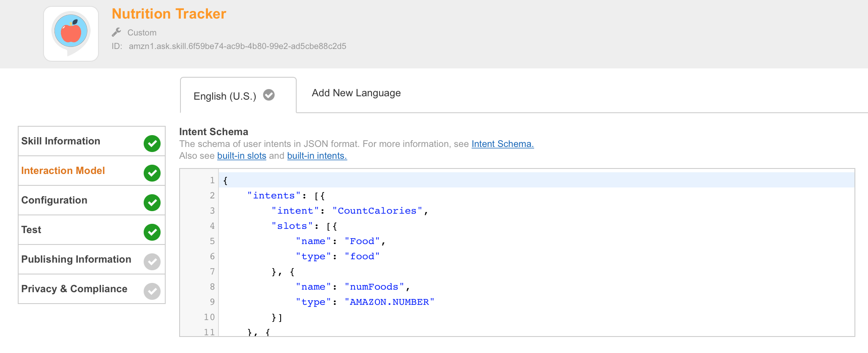Open the Skill Information section
The height and width of the screenshot is (353, 868).
pyautogui.click(x=61, y=141)
